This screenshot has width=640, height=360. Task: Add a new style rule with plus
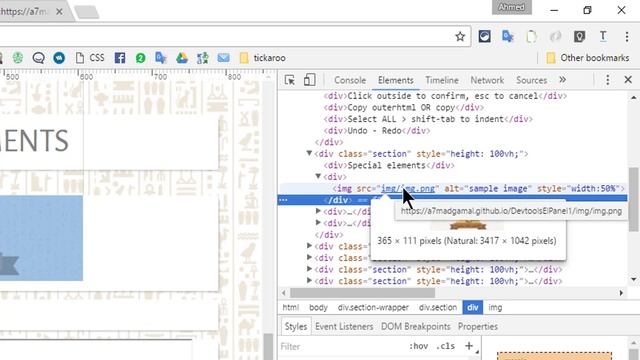(469, 346)
